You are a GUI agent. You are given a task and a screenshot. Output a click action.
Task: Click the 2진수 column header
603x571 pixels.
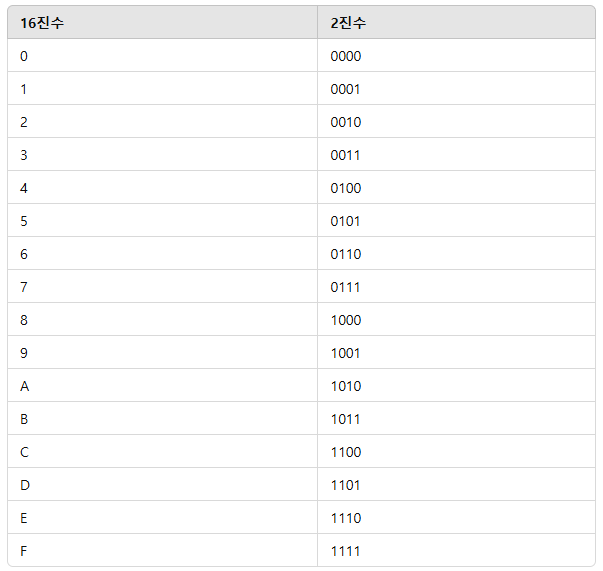[x=349, y=23]
